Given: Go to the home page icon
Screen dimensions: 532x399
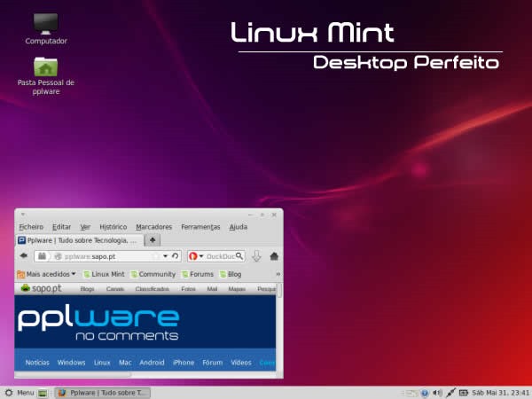Looking at the screenshot, I should pos(274,256).
